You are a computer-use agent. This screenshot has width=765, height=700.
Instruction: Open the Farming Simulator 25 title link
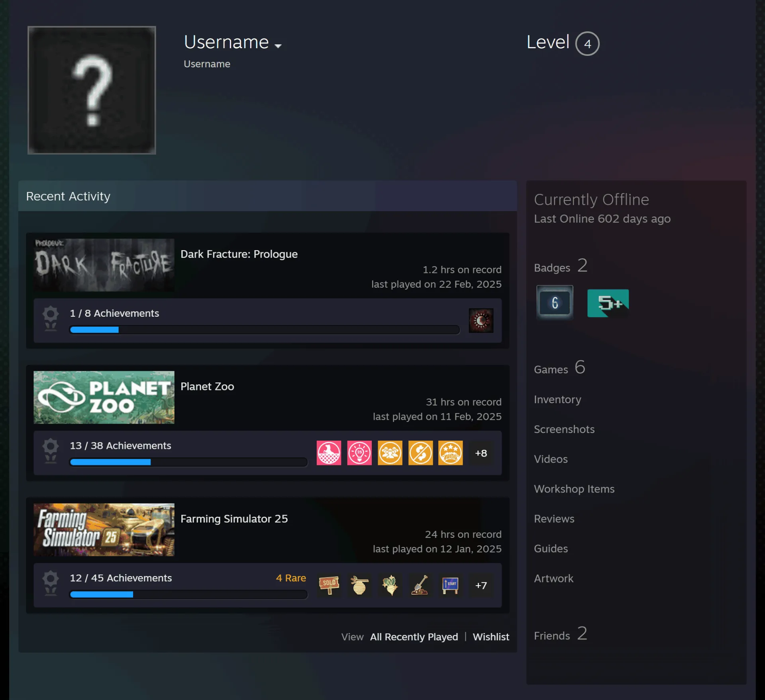pyautogui.click(x=234, y=519)
